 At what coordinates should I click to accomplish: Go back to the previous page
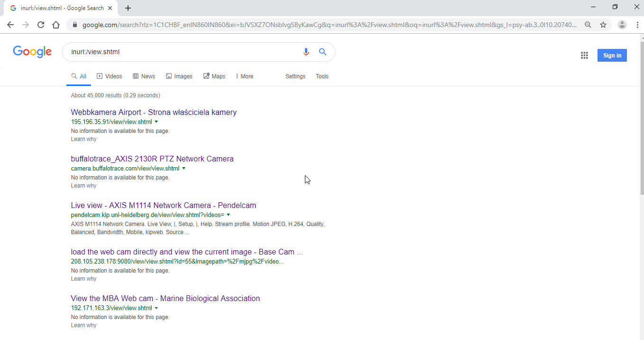10,25
